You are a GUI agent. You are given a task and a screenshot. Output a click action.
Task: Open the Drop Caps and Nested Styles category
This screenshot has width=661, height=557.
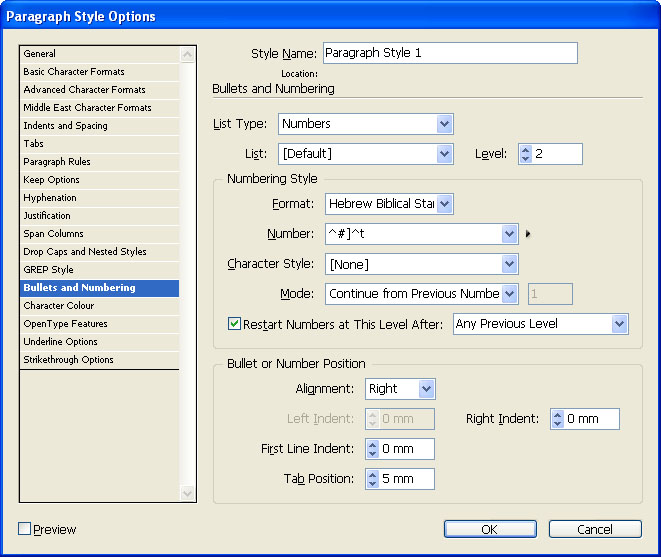(85, 252)
